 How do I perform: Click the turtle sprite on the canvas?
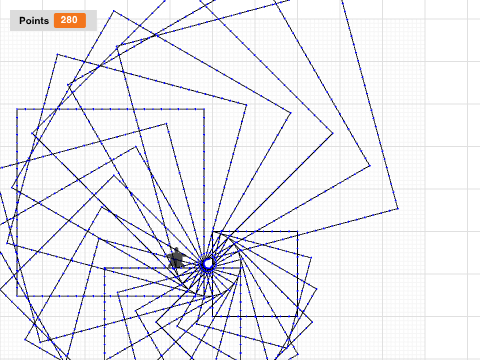(176, 259)
